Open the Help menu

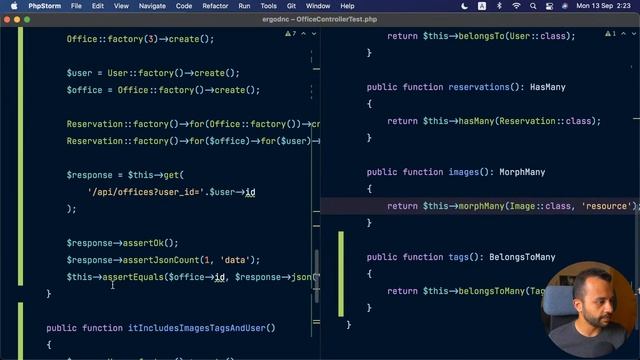pyautogui.click(x=347, y=6)
